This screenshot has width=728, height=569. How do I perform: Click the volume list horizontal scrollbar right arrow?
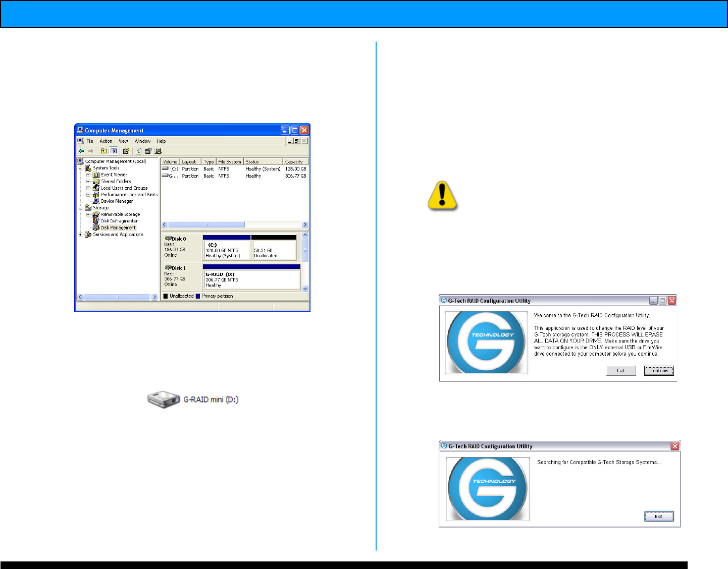pos(305,224)
